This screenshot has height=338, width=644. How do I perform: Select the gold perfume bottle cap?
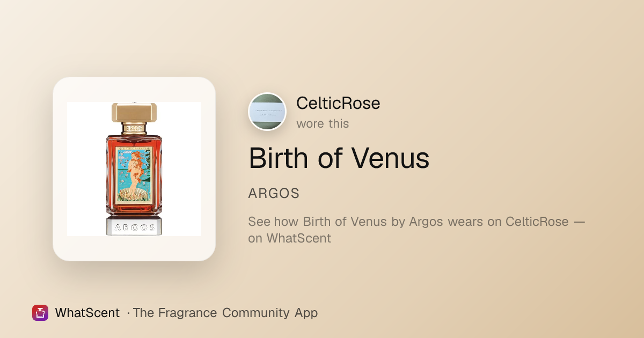[134, 113]
